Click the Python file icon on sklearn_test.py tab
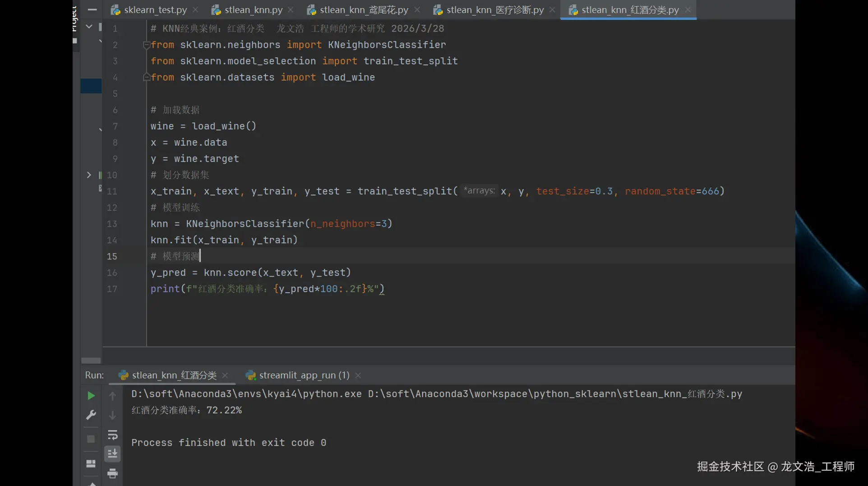The width and height of the screenshot is (868, 486). (115, 10)
